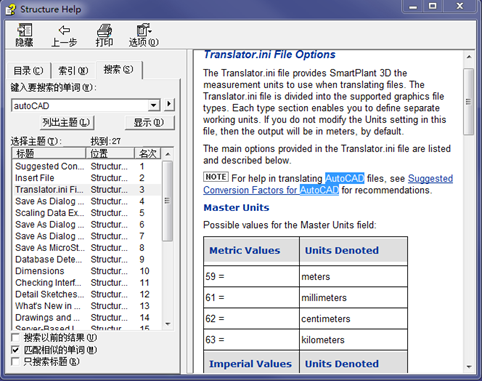This screenshot has height=381, width=482.
Task: Click content pane scroll down arrow
Action: click(469, 367)
